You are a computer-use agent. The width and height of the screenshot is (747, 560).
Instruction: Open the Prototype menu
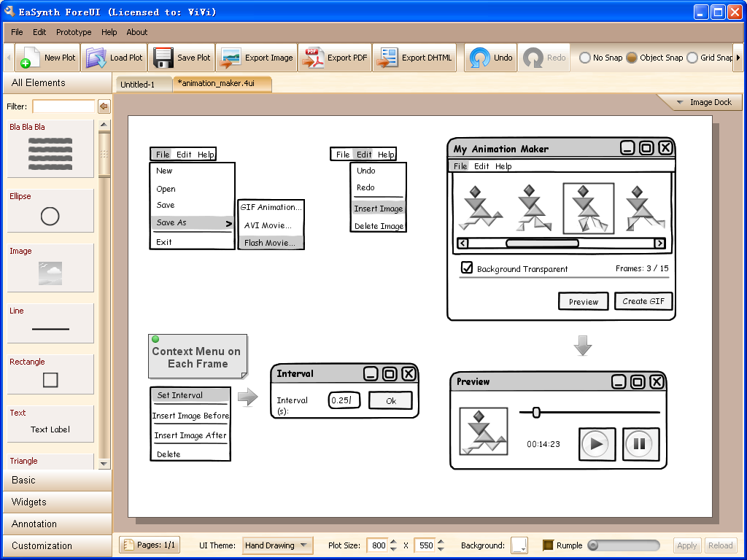coord(74,32)
